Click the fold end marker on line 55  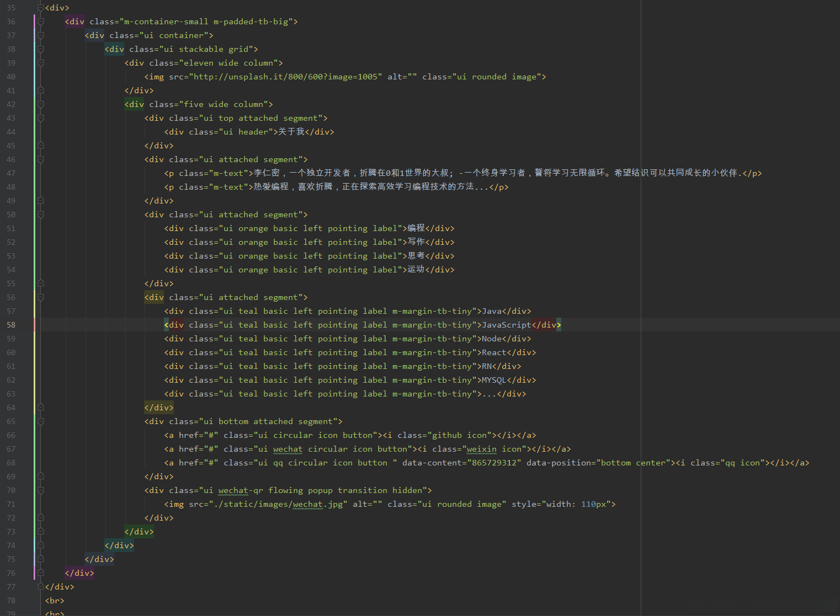40,283
